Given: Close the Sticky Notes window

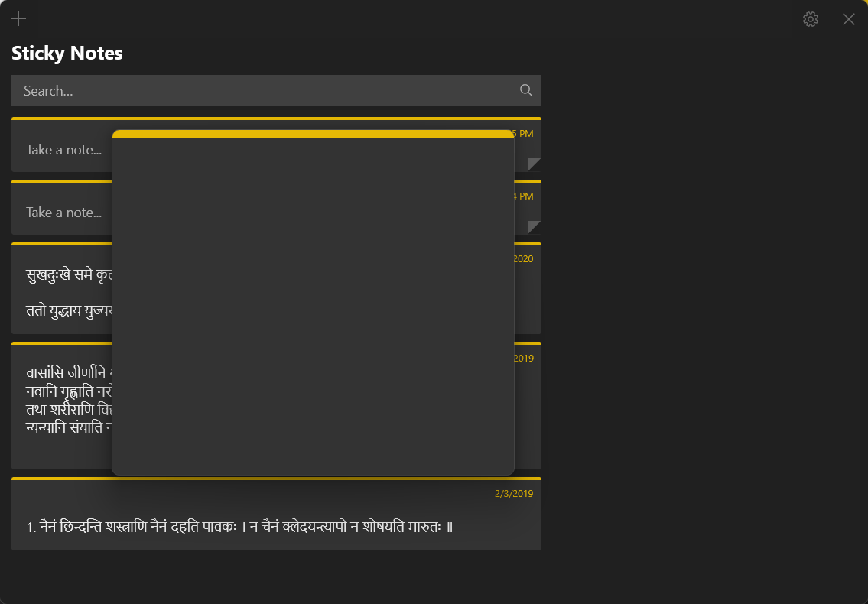Looking at the screenshot, I should coord(849,19).
